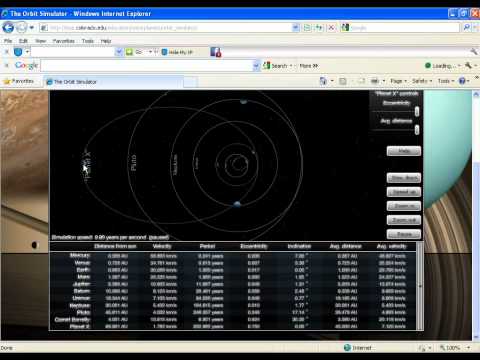The width and height of the screenshot is (480, 360).
Task: Click the Distance from sun column header
Action: click(115, 246)
